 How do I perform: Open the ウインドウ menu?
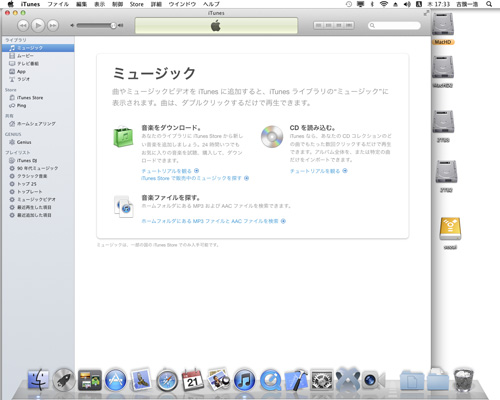pos(182,4)
